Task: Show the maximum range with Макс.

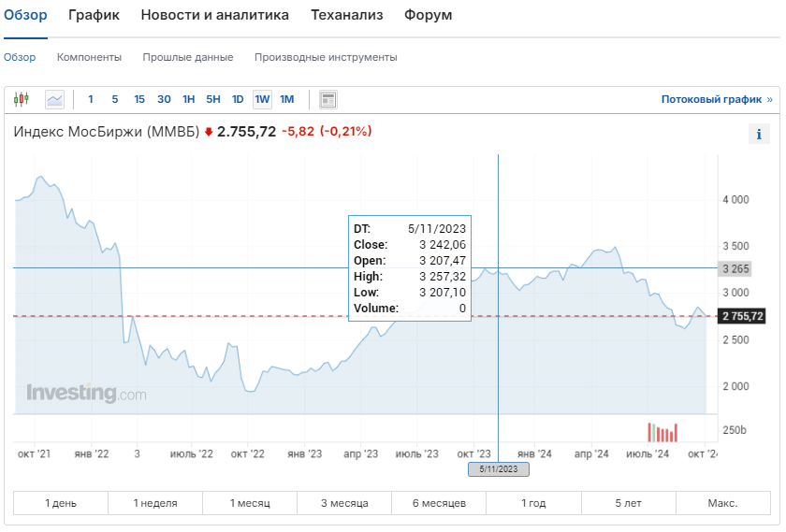Action: pyautogui.click(x=722, y=503)
